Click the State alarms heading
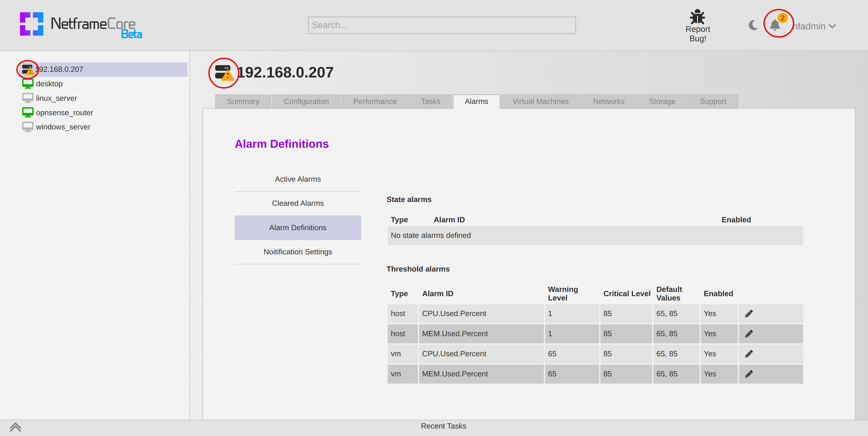Viewport: 868px width, 436px height. click(x=409, y=199)
